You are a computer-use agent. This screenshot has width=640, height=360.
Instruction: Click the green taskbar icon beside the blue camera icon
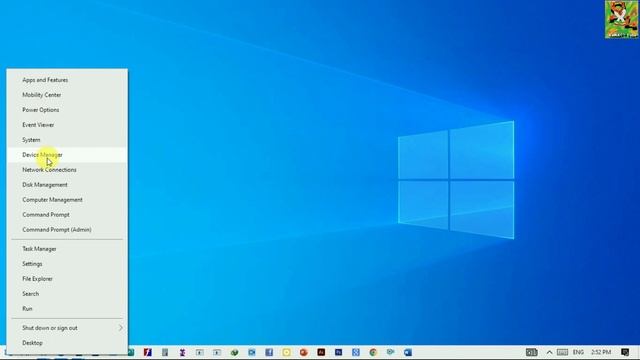pyautogui.click(x=234, y=352)
